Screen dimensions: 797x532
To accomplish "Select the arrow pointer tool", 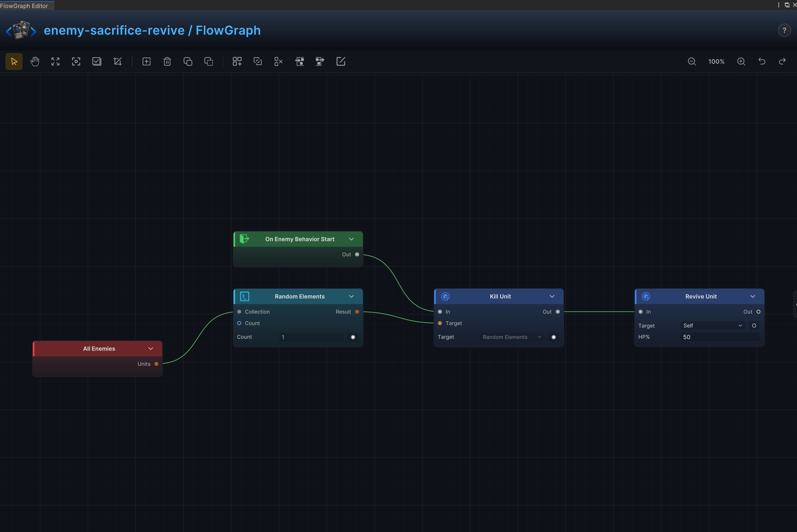I will pos(14,61).
